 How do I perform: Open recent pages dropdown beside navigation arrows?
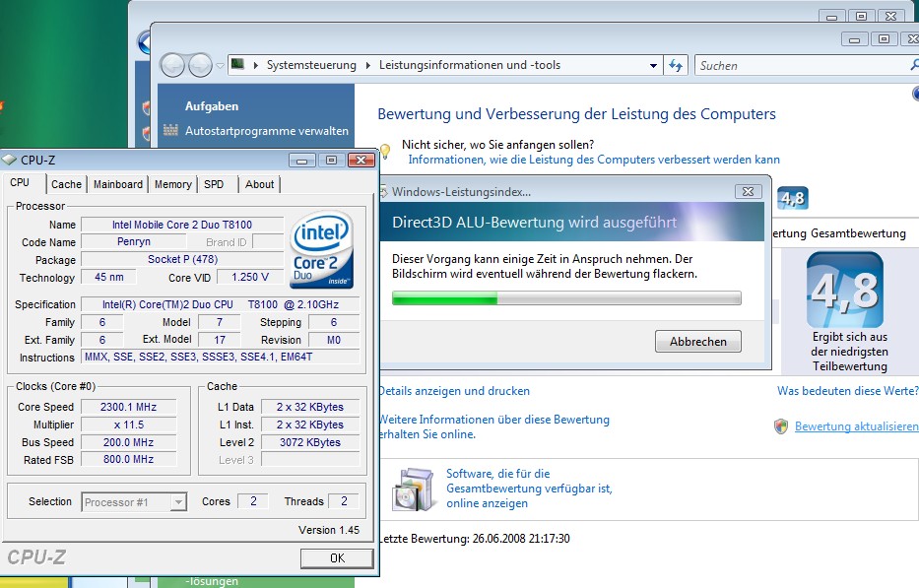click(220, 66)
